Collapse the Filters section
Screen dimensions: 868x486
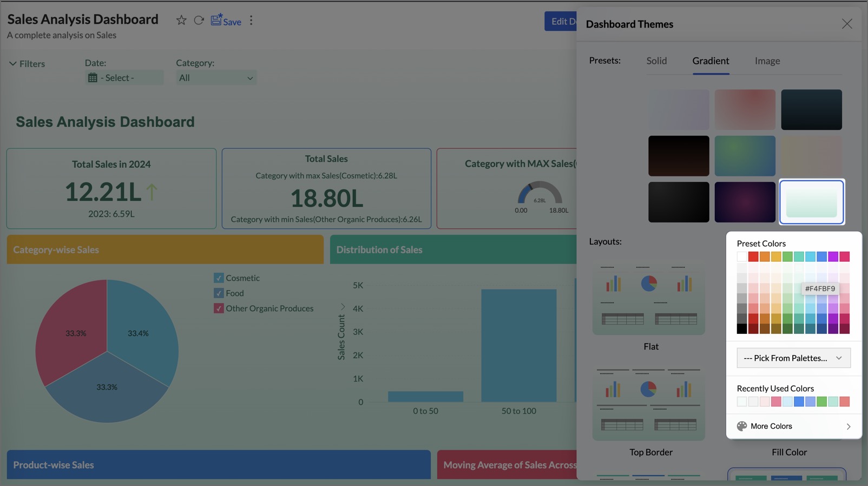coord(13,64)
